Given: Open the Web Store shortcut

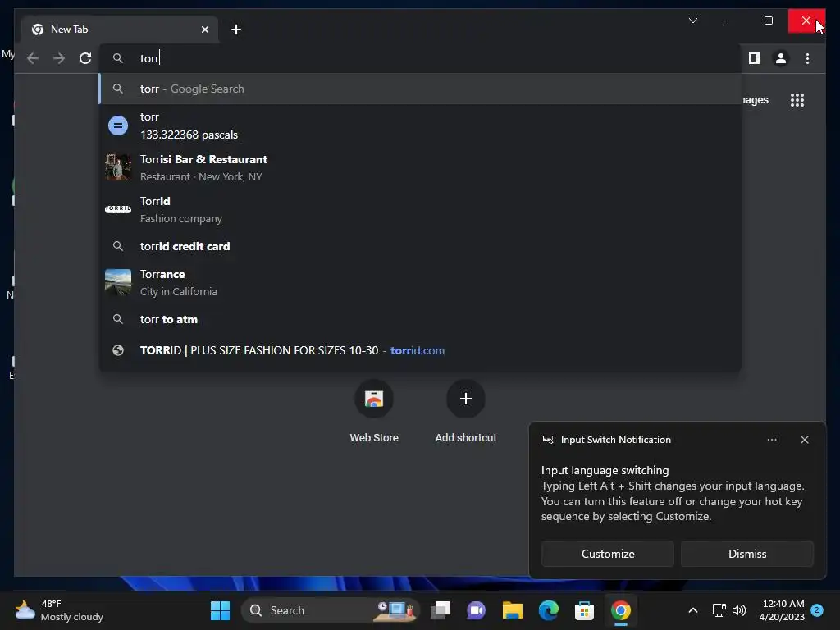Looking at the screenshot, I should pos(374,411).
